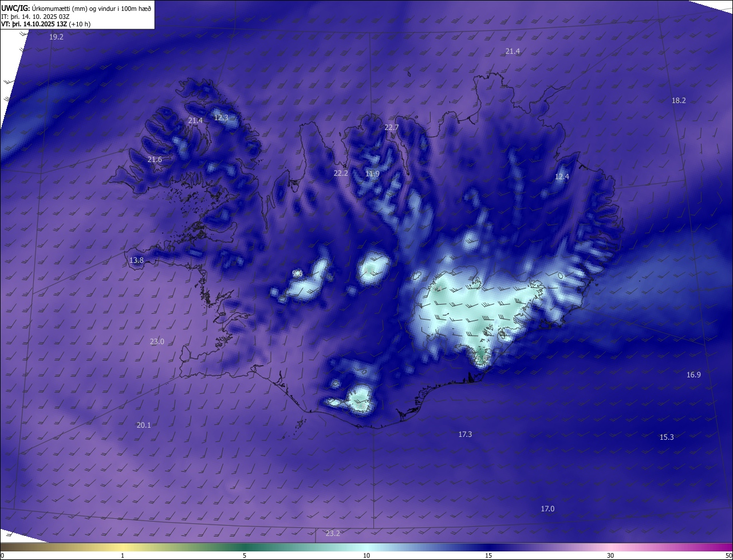
Task: Click the map value 11.9
Action: (372, 173)
